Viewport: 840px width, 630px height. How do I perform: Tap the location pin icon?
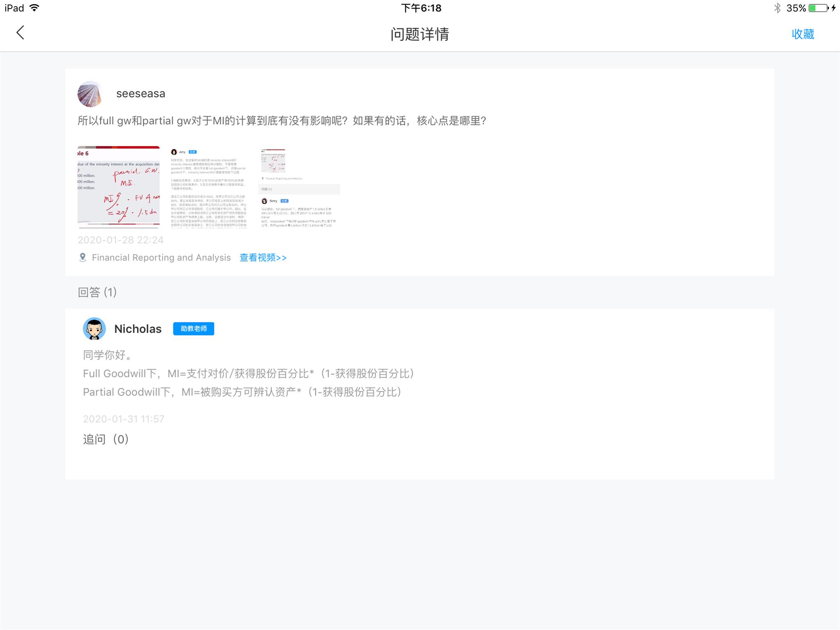83,258
